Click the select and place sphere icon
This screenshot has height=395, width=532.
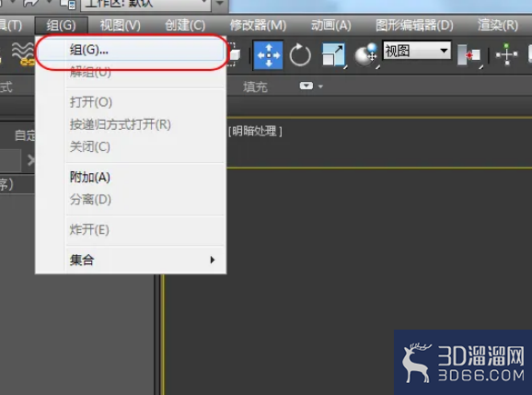[x=366, y=55]
